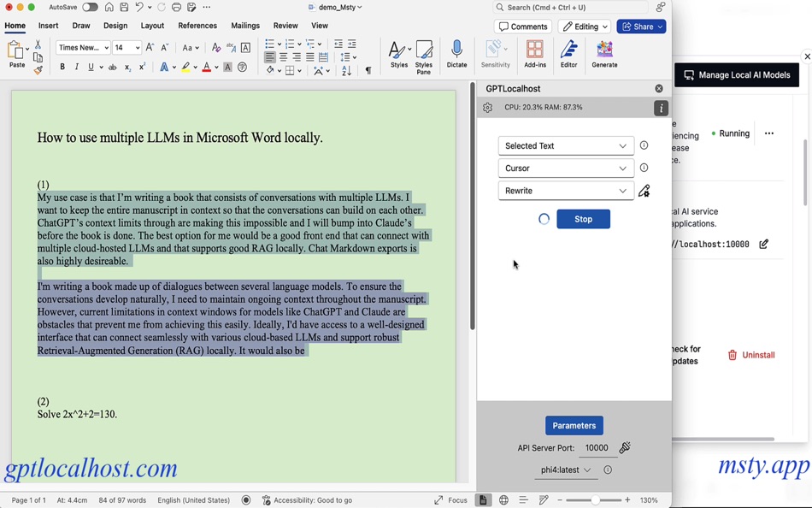Open the Selected Text dropdown
This screenshot has height=508, width=812.
tap(566, 145)
